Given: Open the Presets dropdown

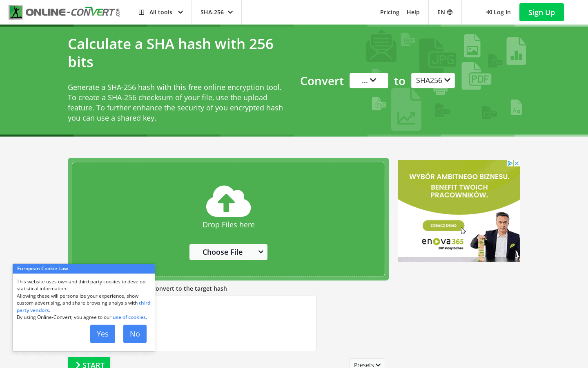Looking at the screenshot, I should 367,364.
